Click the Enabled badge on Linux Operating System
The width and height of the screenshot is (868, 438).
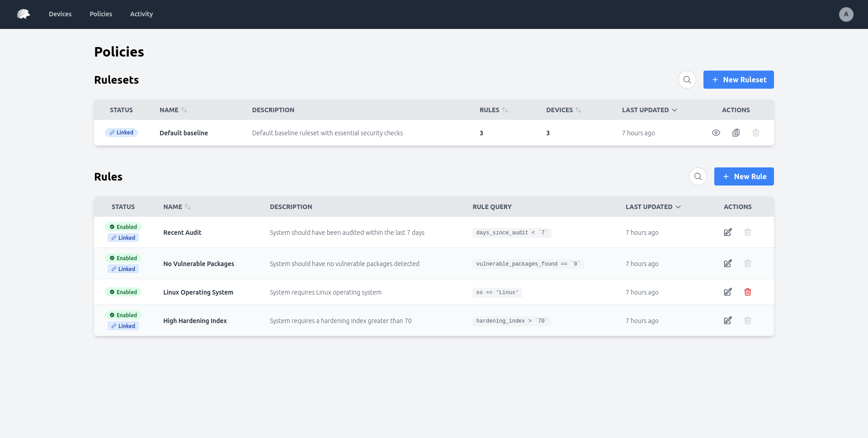point(123,292)
